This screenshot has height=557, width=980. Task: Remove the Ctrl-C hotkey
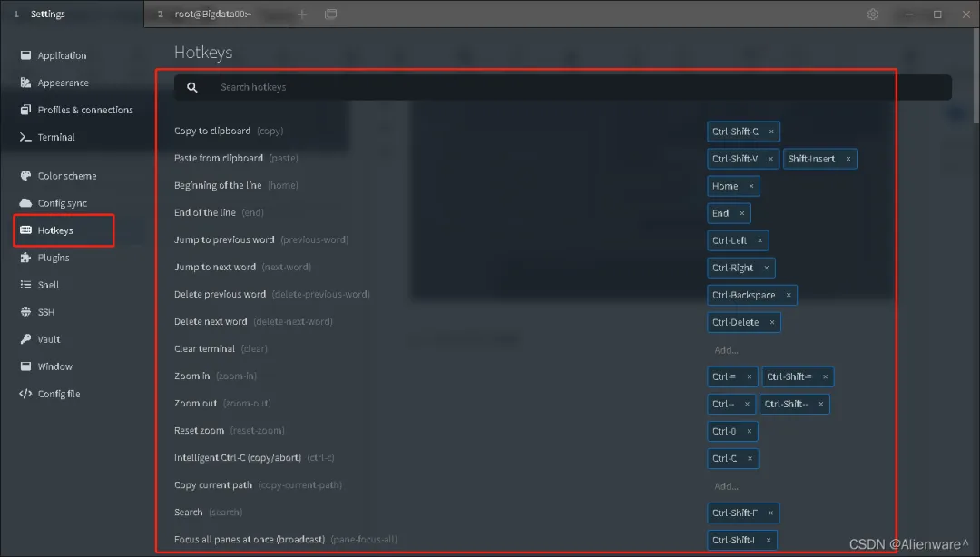coord(750,458)
